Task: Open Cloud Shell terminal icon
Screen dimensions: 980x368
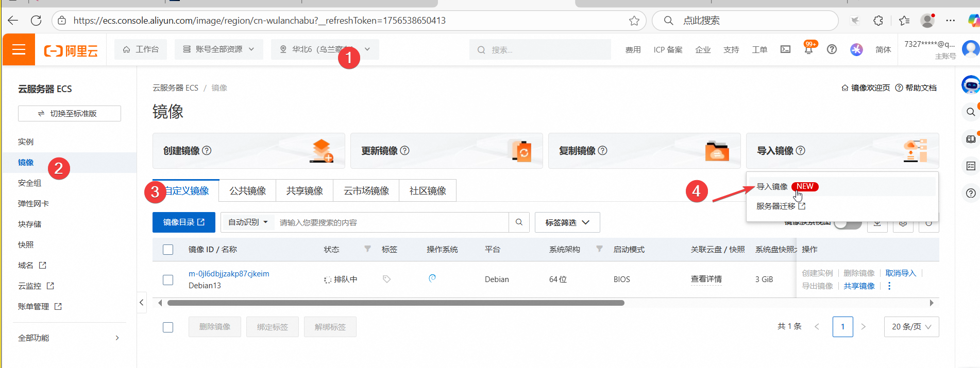Action: pos(785,50)
